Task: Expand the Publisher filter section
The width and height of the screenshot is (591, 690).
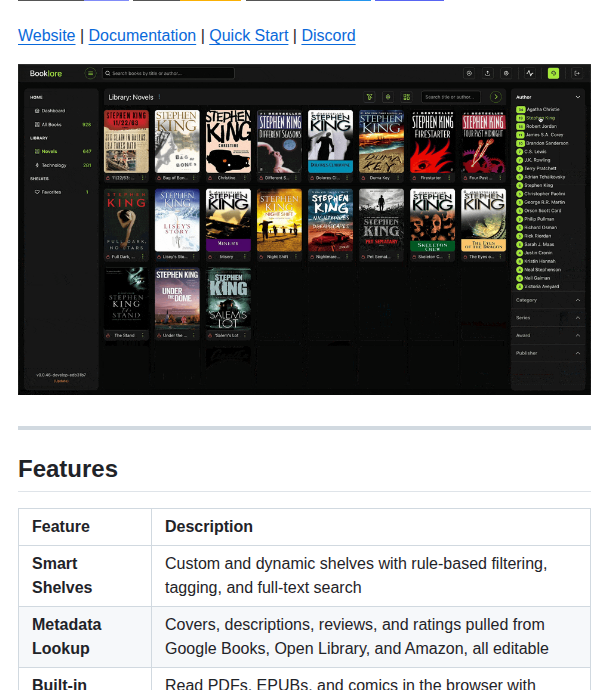Action: pyautogui.click(x=548, y=353)
